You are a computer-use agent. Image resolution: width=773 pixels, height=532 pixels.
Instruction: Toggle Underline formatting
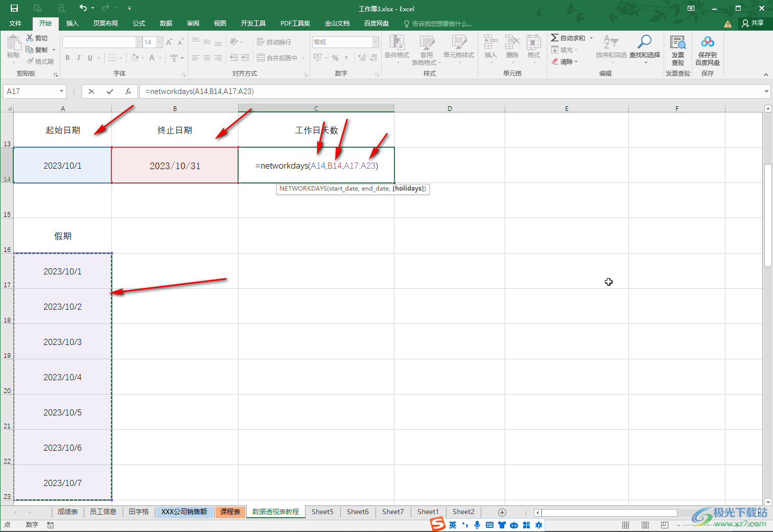(x=90, y=58)
